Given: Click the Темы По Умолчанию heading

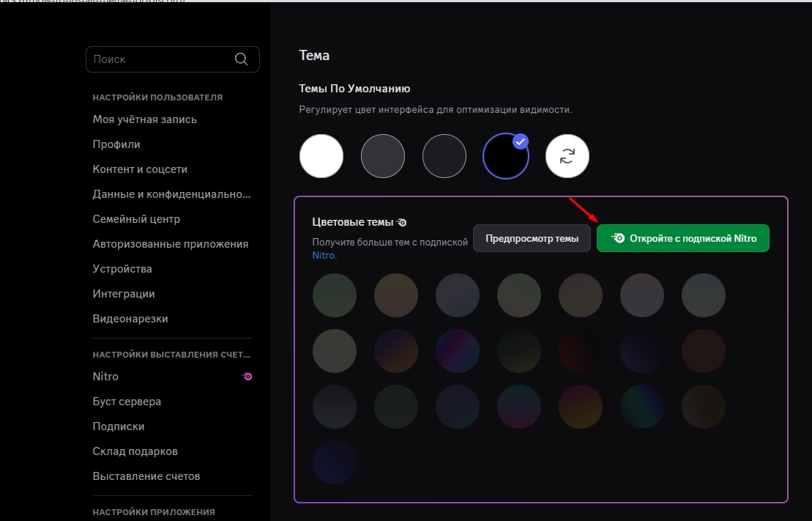Looking at the screenshot, I should click(354, 89).
